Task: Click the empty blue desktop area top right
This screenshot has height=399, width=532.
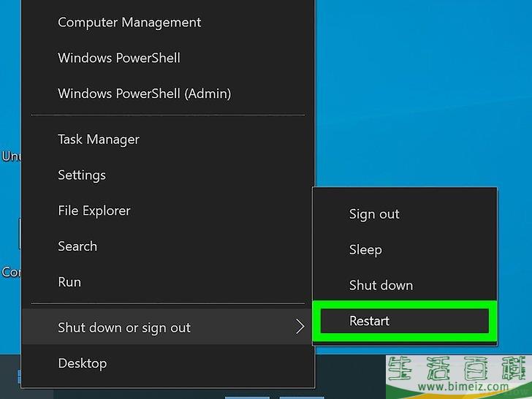Action: click(x=424, y=91)
